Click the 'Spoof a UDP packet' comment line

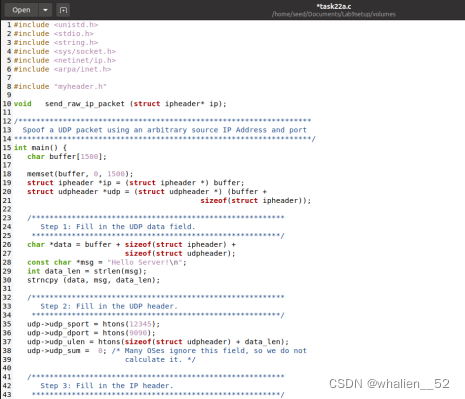pos(165,130)
